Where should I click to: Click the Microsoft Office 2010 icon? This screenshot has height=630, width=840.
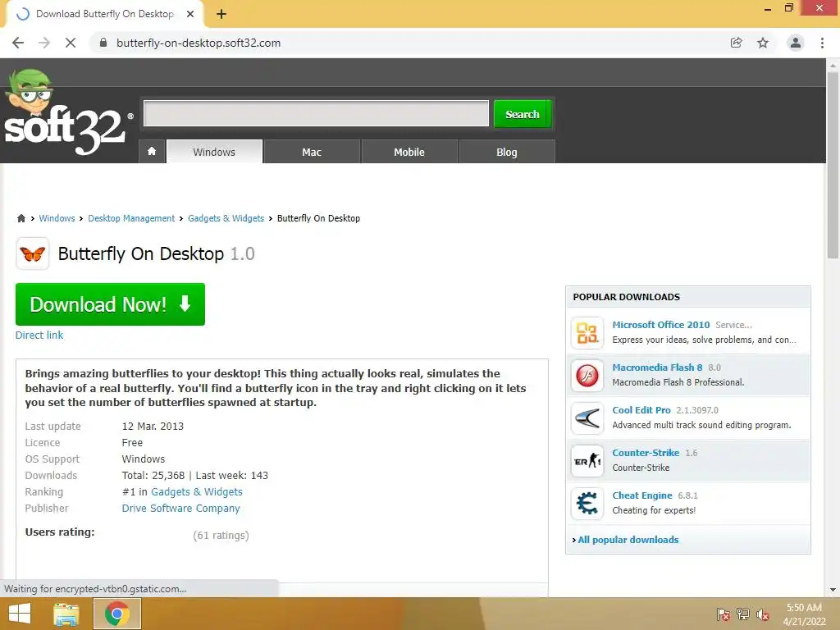(587, 333)
